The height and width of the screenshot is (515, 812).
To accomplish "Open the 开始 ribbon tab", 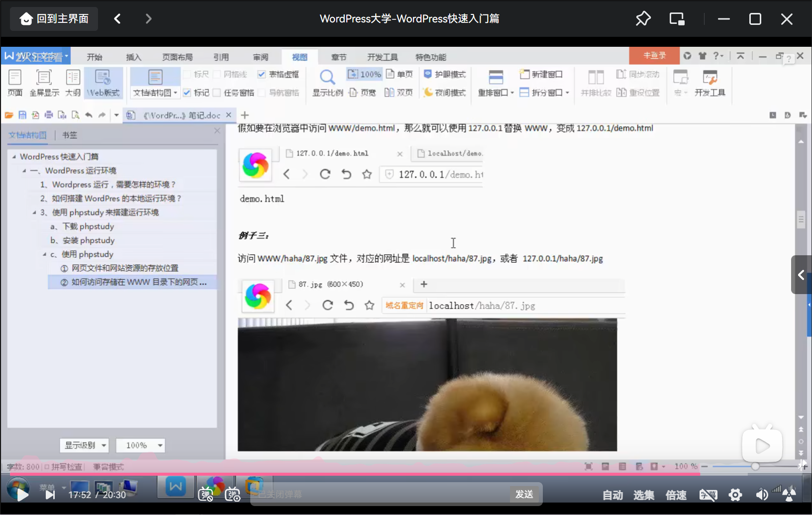I will (95, 57).
